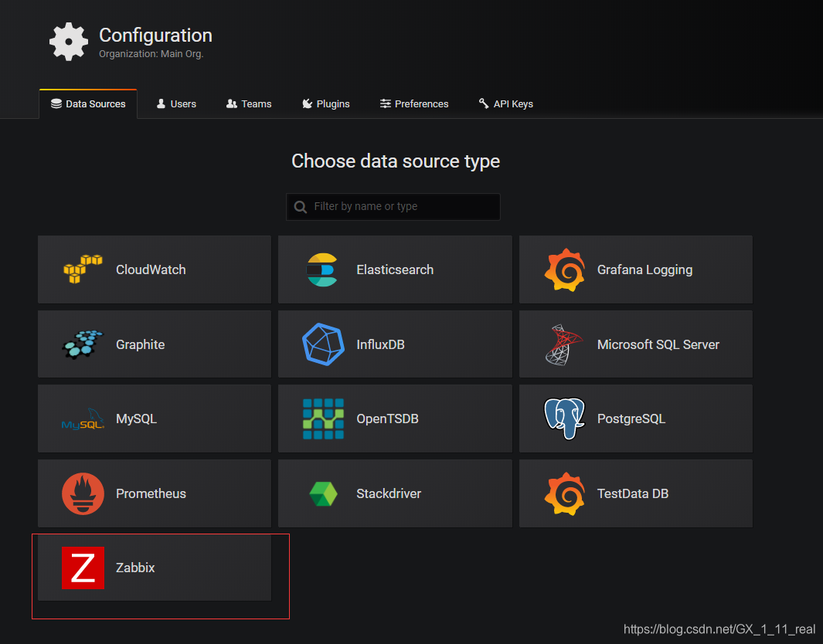
Task: Select the Zabbix name label
Action: pyautogui.click(x=135, y=568)
